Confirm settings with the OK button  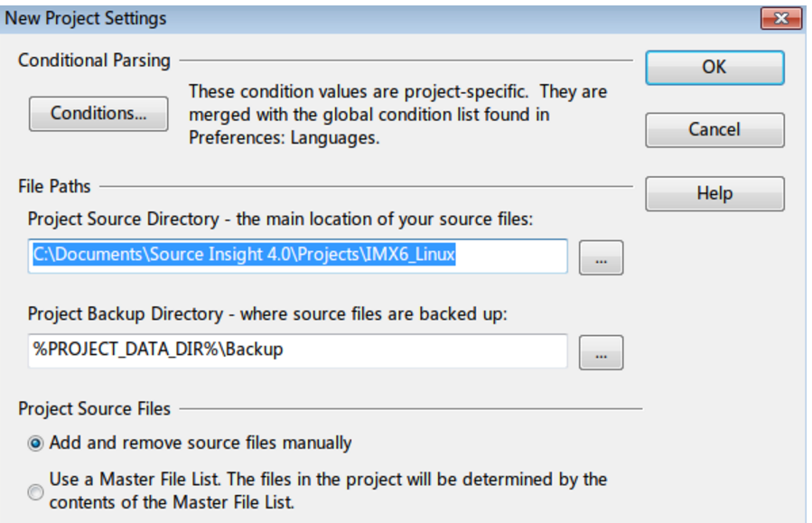pyautogui.click(x=714, y=66)
